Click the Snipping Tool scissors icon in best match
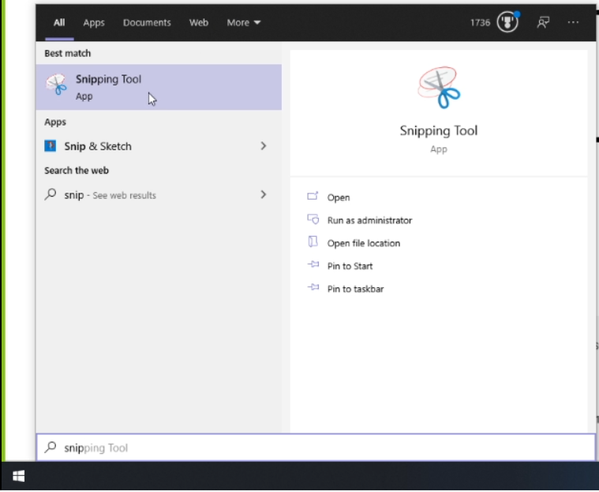 [x=56, y=84]
